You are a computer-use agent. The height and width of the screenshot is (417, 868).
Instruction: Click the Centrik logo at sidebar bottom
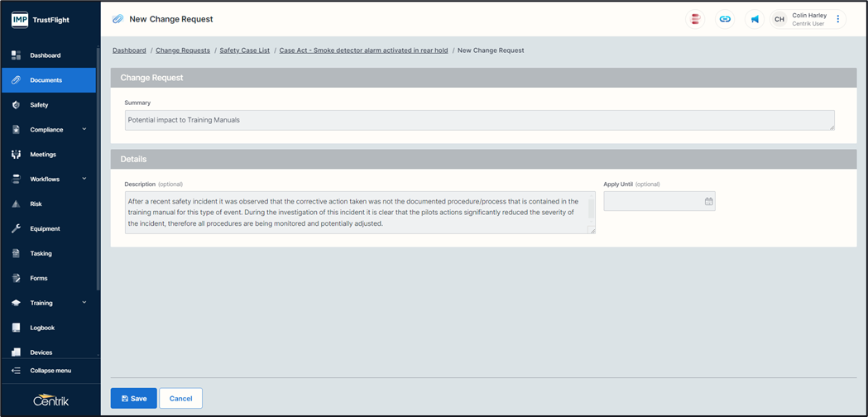51,400
